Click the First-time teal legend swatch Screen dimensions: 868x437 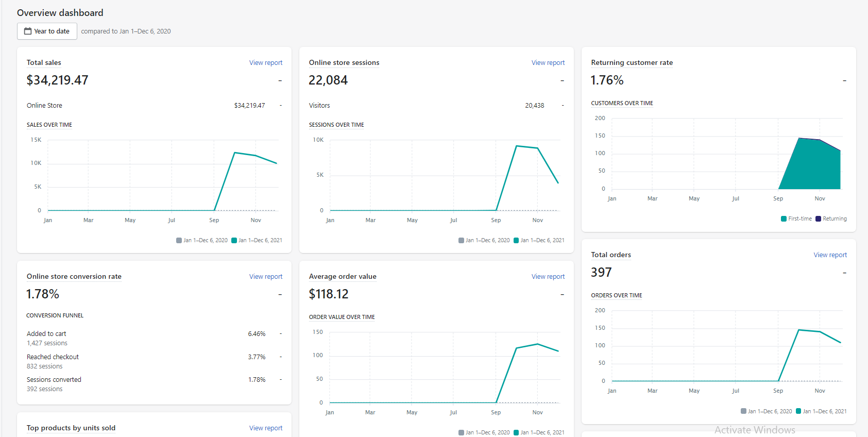point(784,219)
